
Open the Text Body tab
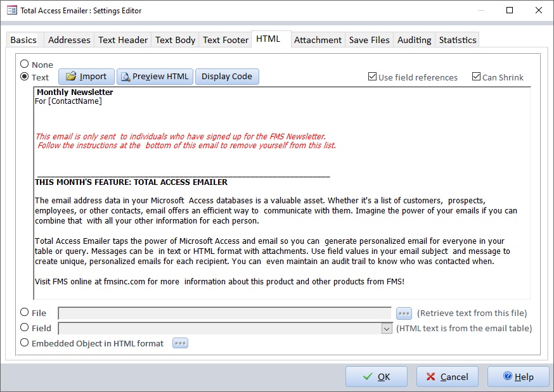(175, 40)
